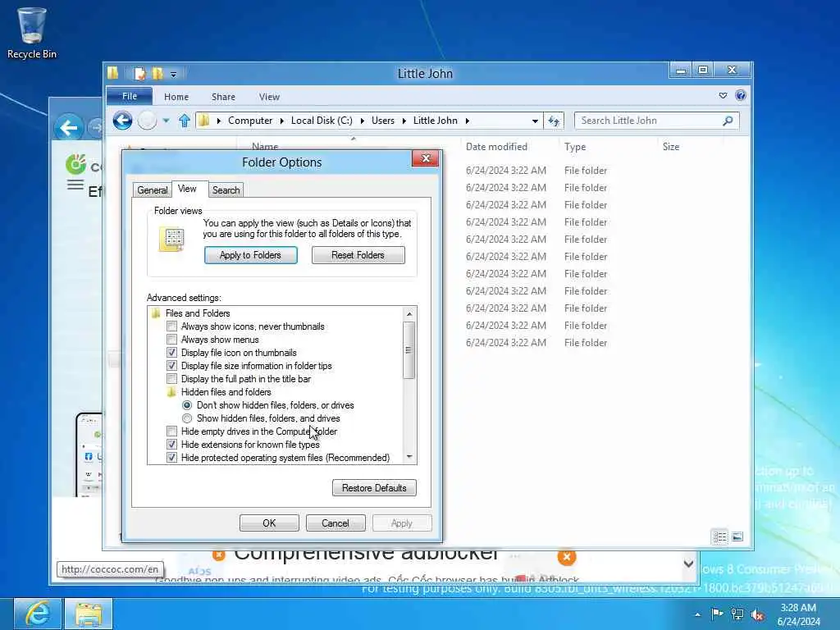Open address bar history dropdown arrow
Screen dimensions: 840x630
pyautogui.click(x=535, y=121)
